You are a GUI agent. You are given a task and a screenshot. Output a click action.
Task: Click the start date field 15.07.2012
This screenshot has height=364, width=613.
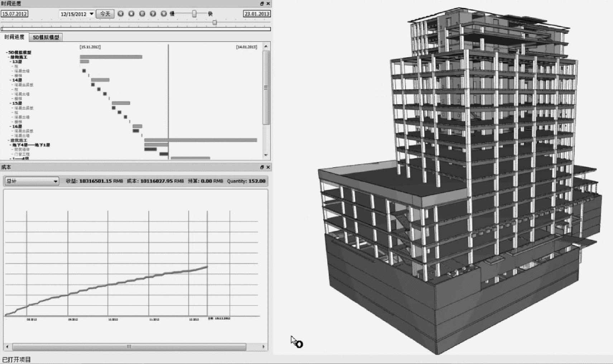click(14, 14)
